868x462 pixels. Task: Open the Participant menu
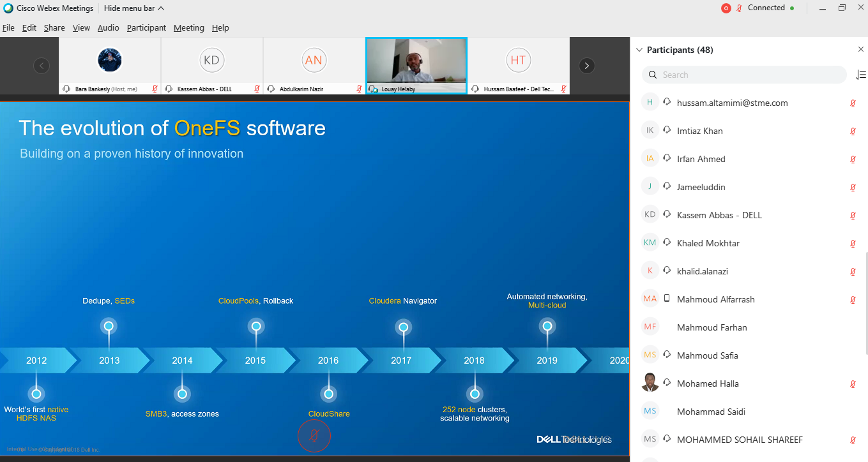click(x=146, y=28)
